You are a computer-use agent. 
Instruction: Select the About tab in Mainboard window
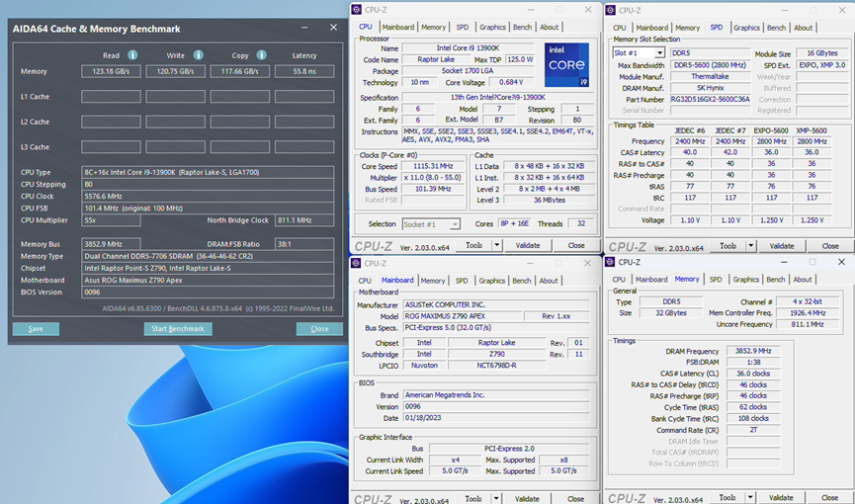[x=549, y=281]
